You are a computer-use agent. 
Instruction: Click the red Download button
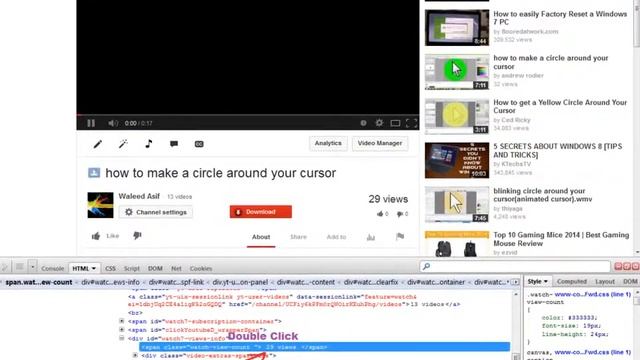coord(261,212)
